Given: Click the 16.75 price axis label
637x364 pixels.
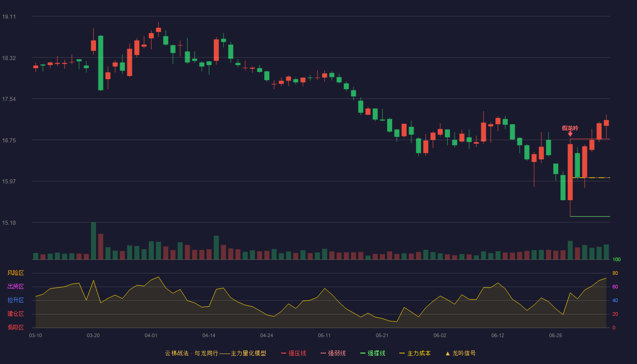Looking at the screenshot, I should (9, 141).
